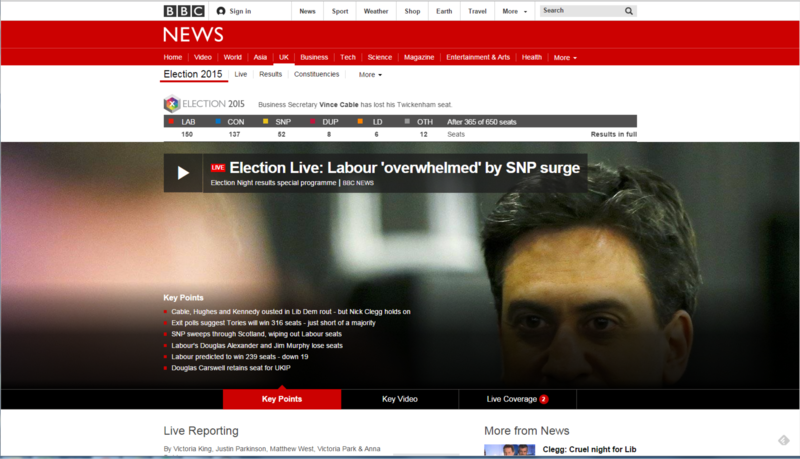The image size is (800, 459).
Task: Open the Health section
Action: coord(532,57)
